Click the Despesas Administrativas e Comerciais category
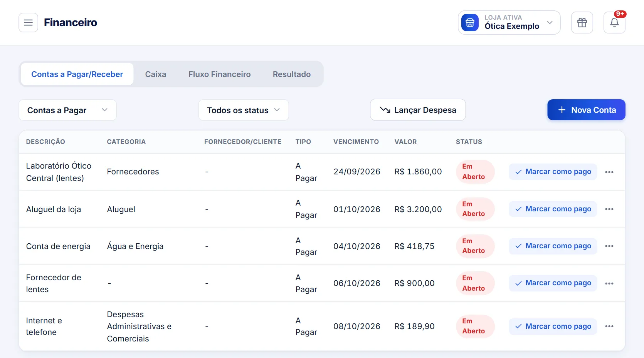The height and width of the screenshot is (358, 644). tap(139, 326)
